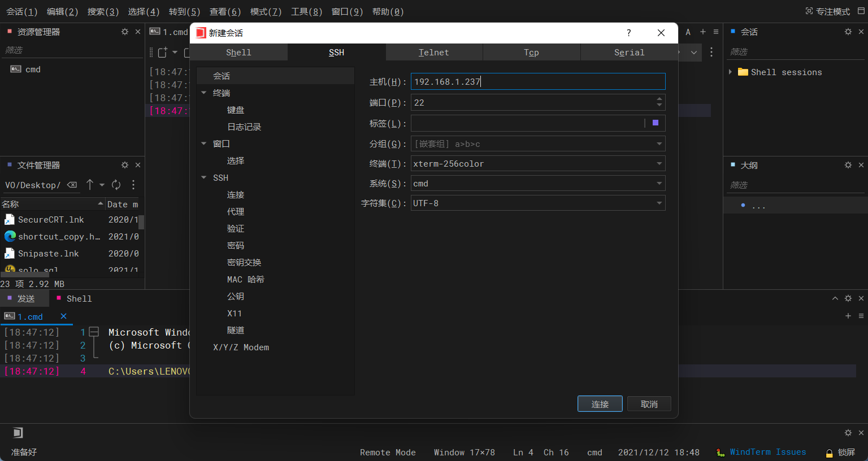868x461 pixels.
Task: Clear the VO/Desktop/ path with backspace icon
Action: click(72, 185)
